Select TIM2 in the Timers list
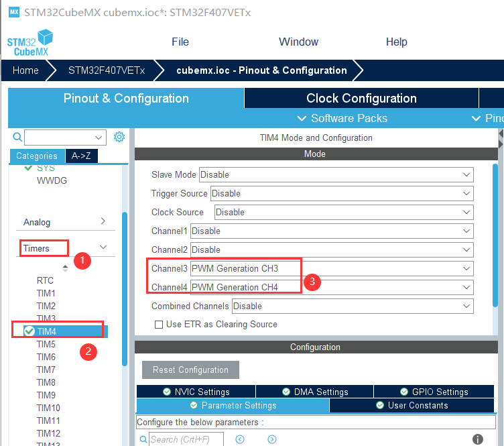 point(46,306)
